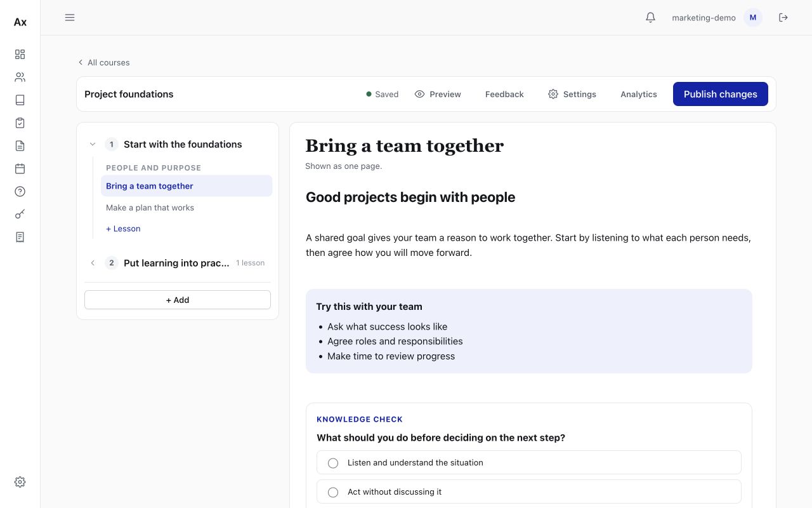Open the key icon in sidebar
This screenshot has width=812, height=508.
[x=20, y=215]
